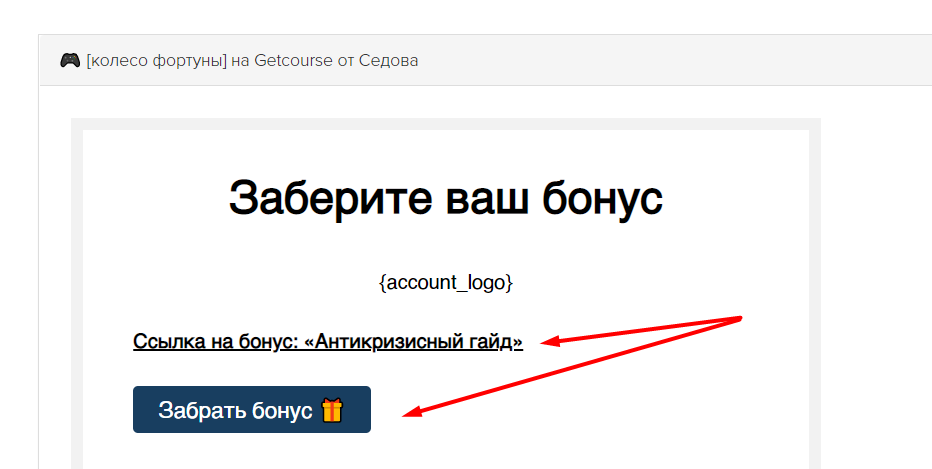
Task: Click the Забрать бонус button
Action: [251, 410]
